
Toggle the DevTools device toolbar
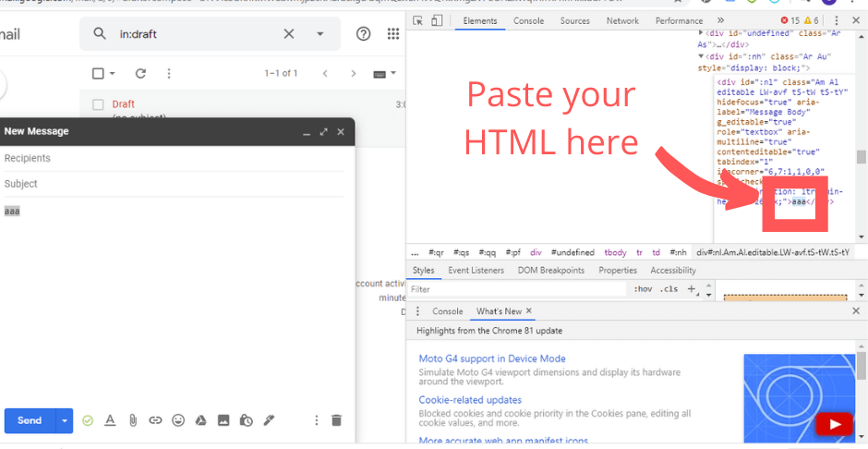(x=437, y=20)
